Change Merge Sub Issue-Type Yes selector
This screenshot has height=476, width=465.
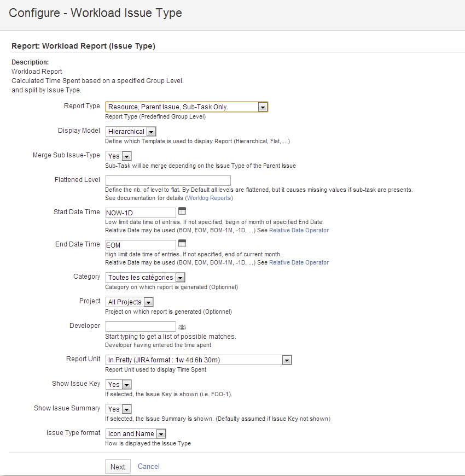[119, 156]
